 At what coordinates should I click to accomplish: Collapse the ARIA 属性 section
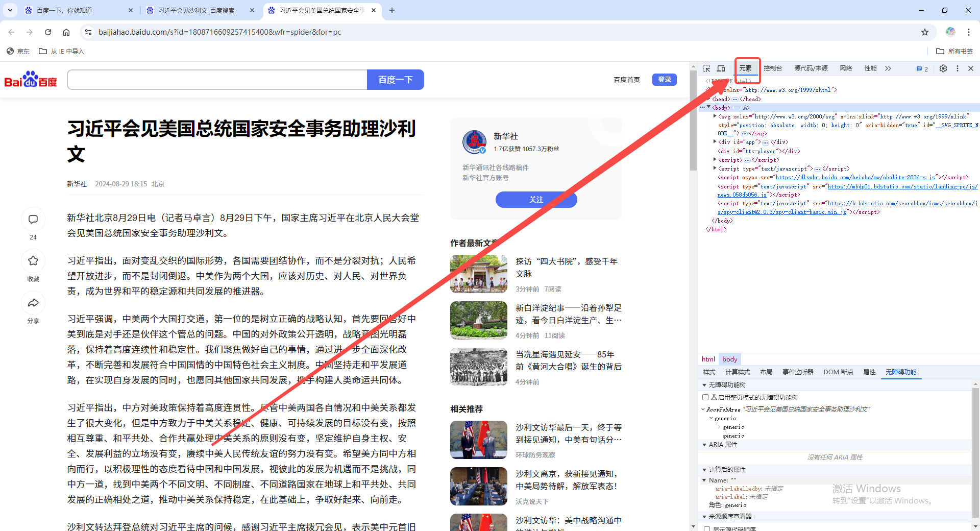pos(704,445)
